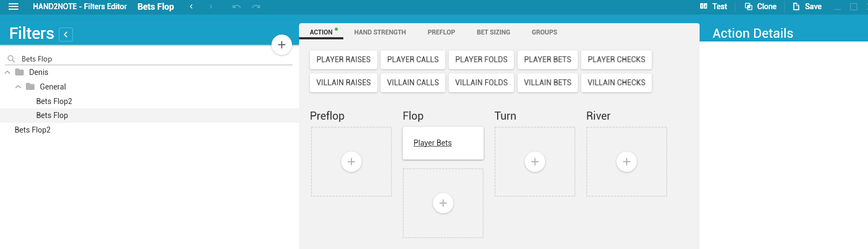
Task: Click the Test button icon
Action: pyautogui.click(x=703, y=6)
